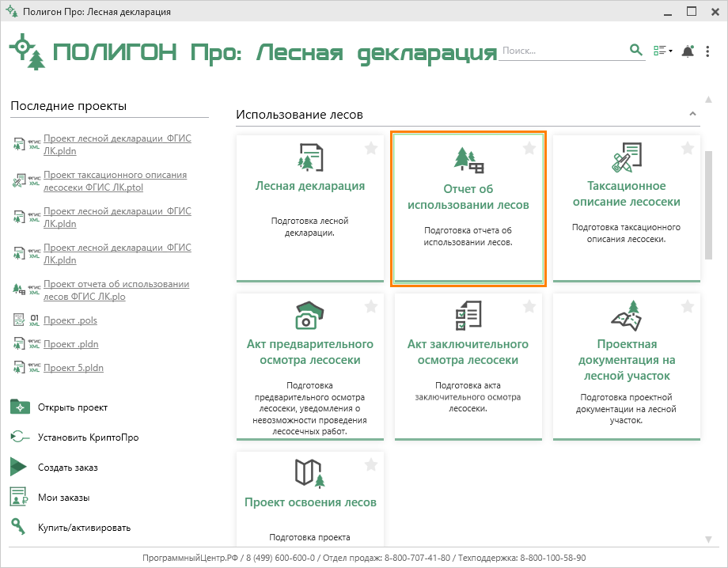The image size is (728, 568).
Task: Favorite the Лесная декларация card star
Action: (371, 149)
